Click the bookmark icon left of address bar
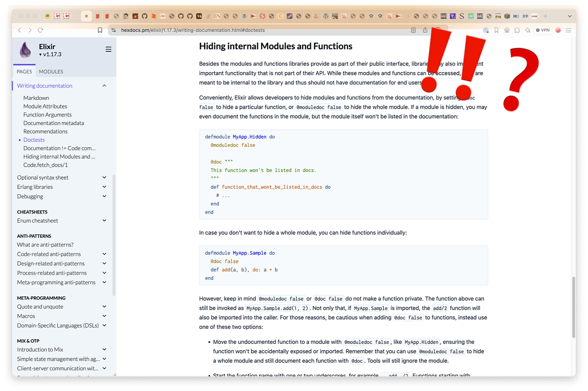The height and width of the screenshot is (391, 588). [100, 30]
